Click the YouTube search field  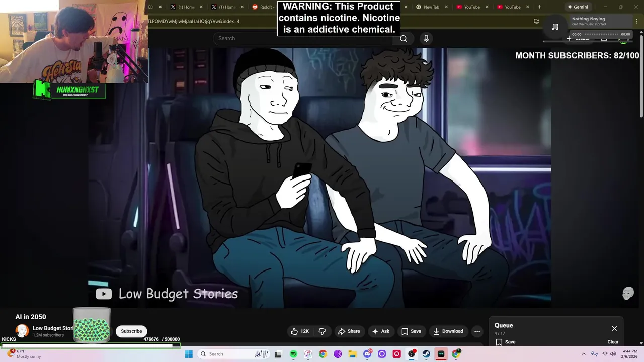tap(304, 38)
